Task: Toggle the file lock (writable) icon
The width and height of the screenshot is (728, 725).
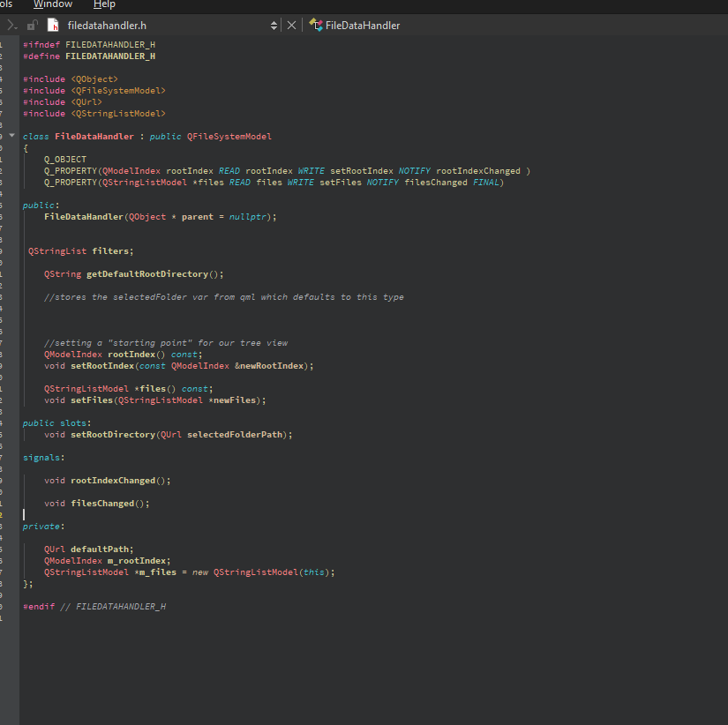Action: click(32, 26)
